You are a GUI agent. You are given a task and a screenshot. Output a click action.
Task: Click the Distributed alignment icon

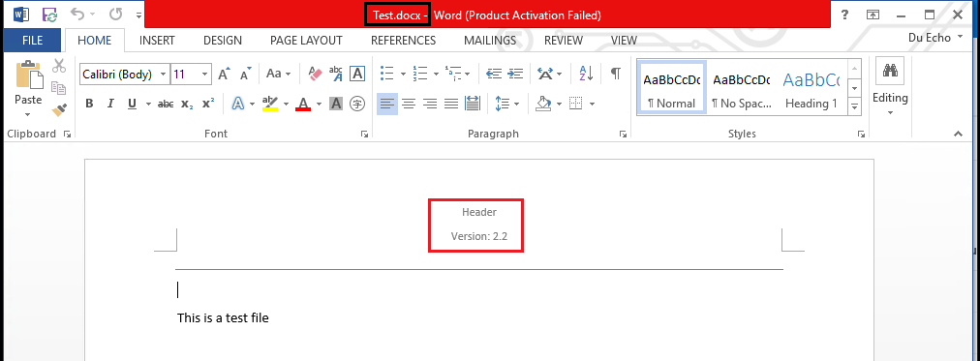coord(473,104)
